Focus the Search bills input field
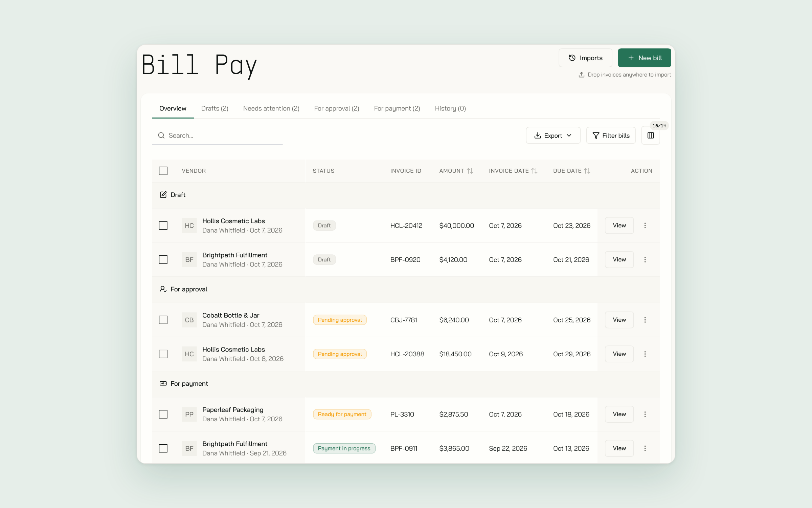Image resolution: width=812 pixels, height=508 pixels. [x=217, y=135]
